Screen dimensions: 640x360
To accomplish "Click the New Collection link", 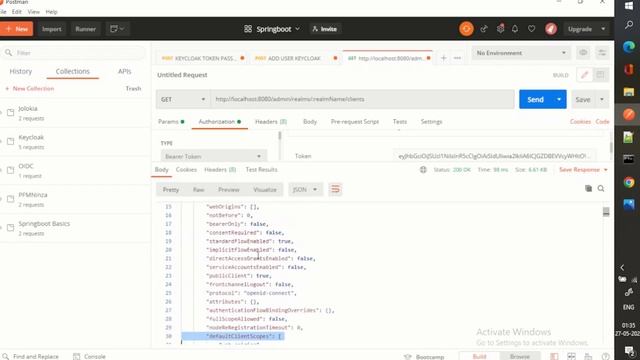I will tap(29, 89).
